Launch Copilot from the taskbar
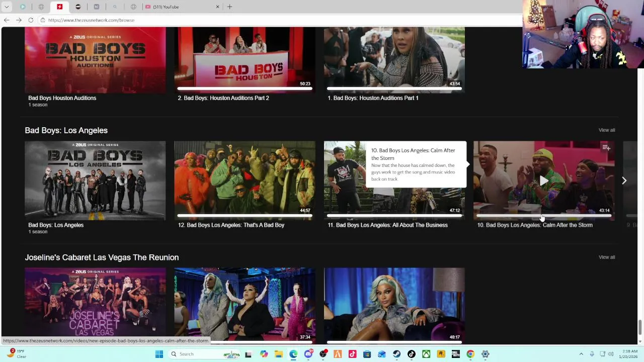This screenshot has width=644, height=362. tap(264, 354)
